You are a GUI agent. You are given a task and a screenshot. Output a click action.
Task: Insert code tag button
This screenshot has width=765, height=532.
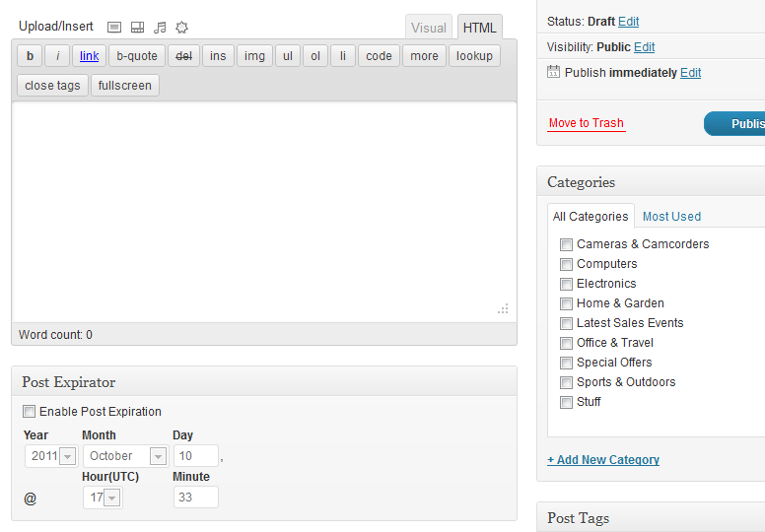point(380,56)
